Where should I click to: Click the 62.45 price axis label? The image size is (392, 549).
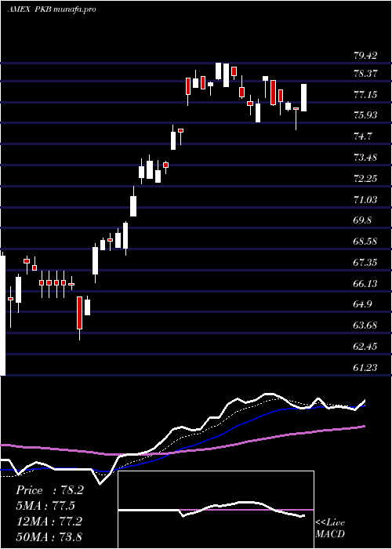(365, 346)
